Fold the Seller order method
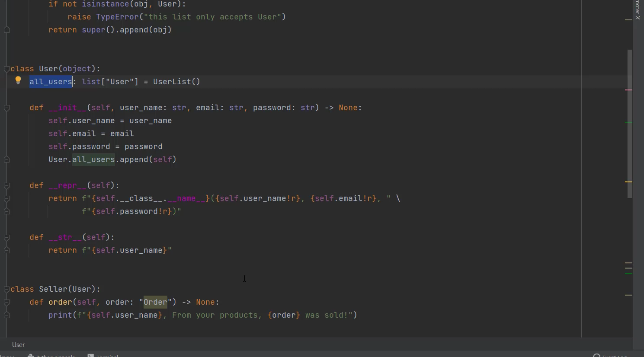The width and height of the screenshot is (644, 357). [6, 303]
